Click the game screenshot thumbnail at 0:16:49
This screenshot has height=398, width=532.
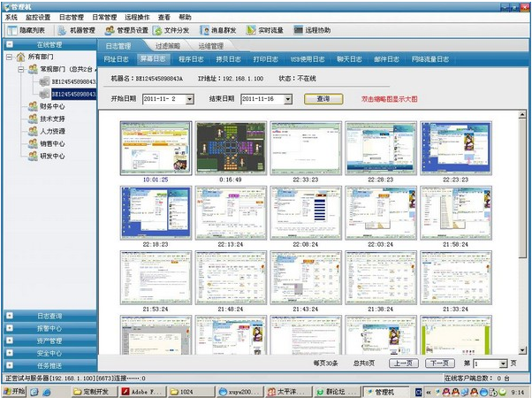pyautogui.click(x=229, y=147)
